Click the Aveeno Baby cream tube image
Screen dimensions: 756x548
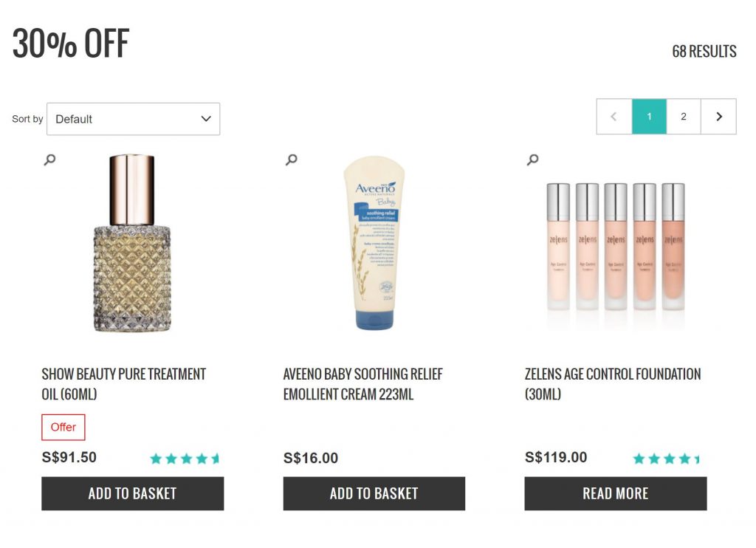pos(374,244)
